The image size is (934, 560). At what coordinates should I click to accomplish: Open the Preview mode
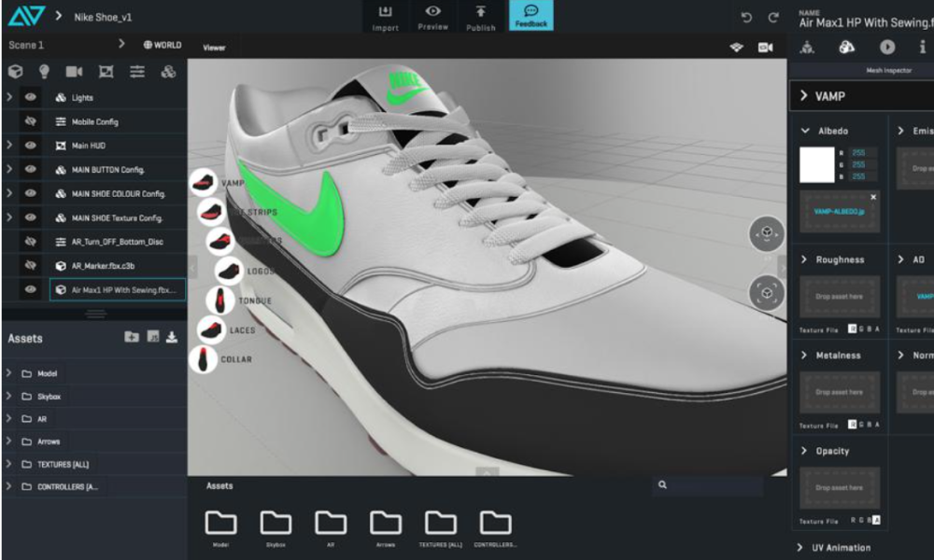(433, 17)
